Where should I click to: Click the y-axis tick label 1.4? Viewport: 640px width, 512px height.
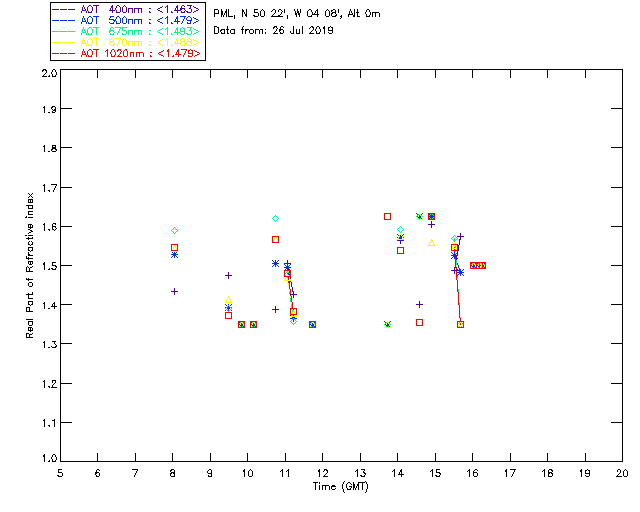coord(49,305)
